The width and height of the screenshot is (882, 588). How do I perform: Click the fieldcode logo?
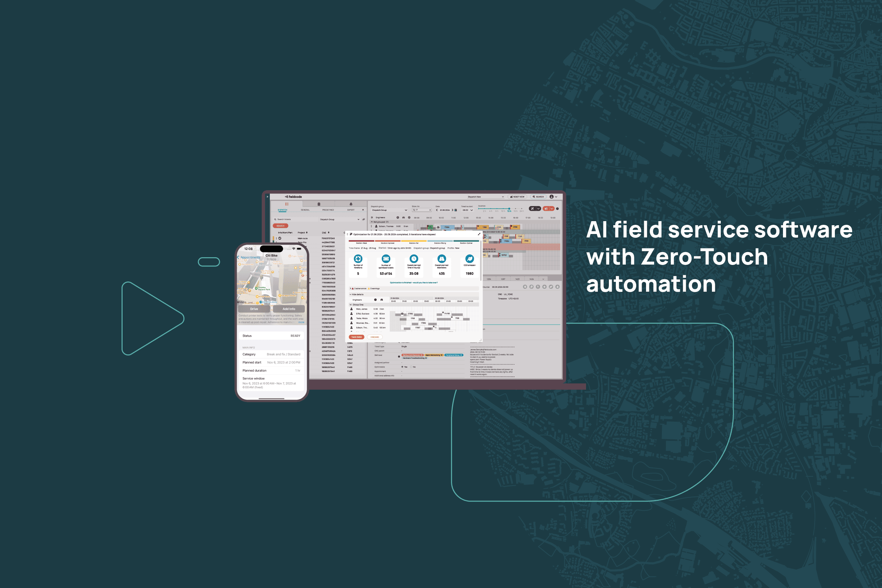pyautogui.click(x=293, y=196)
